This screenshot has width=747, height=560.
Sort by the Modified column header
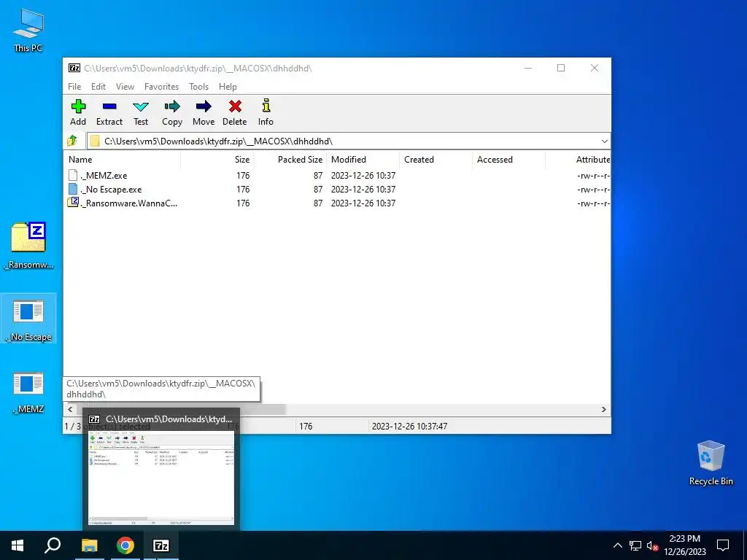click(363, 160)
